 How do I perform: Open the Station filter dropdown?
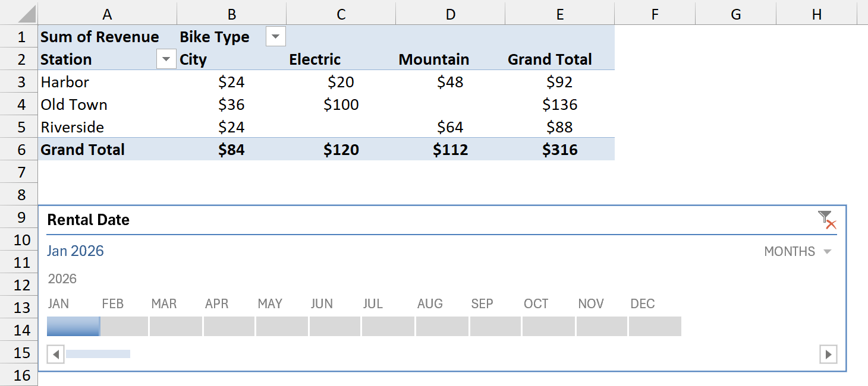[166, 59]
